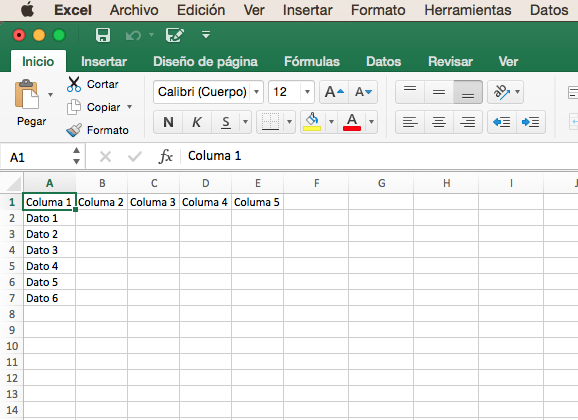Viewport: 578px width, 420px height.
Task: Select cell containing Columa 3
Action: (154, 202)
